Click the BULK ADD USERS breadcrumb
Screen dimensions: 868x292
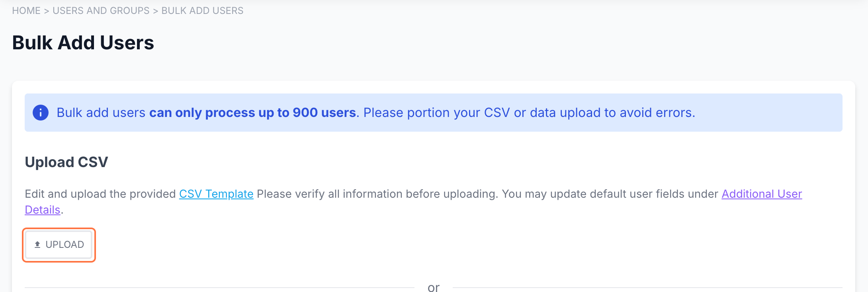click(202, 11)
